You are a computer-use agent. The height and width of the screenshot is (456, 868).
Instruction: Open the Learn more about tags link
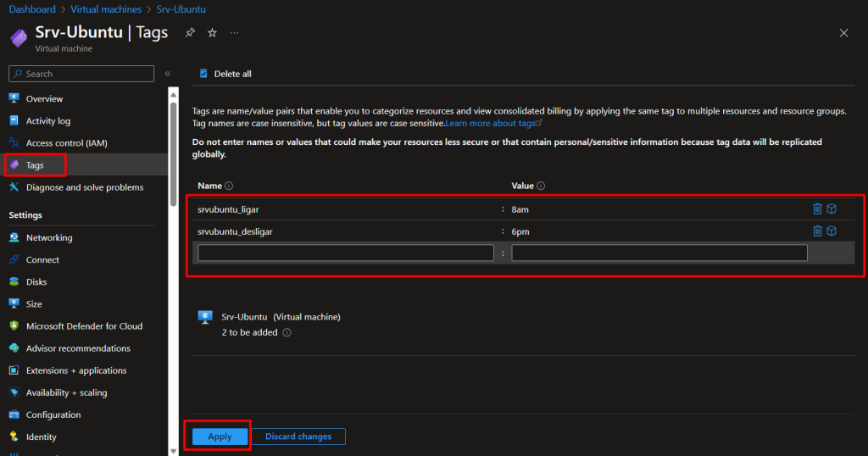point(492,123)
